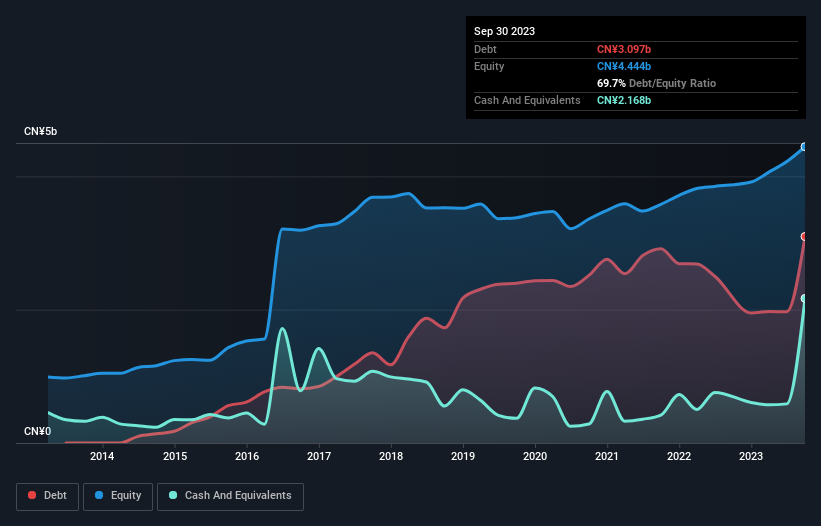This screenshot has width=821, height=526.
Task: Click the 2018 x-axis label
Action: click(x=391, y=456)
